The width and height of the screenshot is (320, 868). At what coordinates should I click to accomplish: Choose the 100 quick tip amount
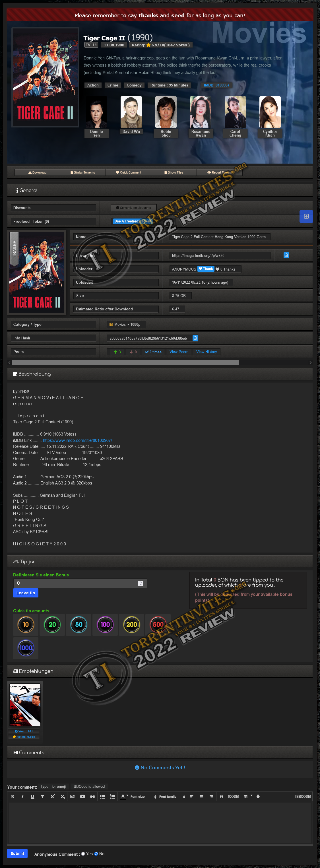click(x=105, y=624)
